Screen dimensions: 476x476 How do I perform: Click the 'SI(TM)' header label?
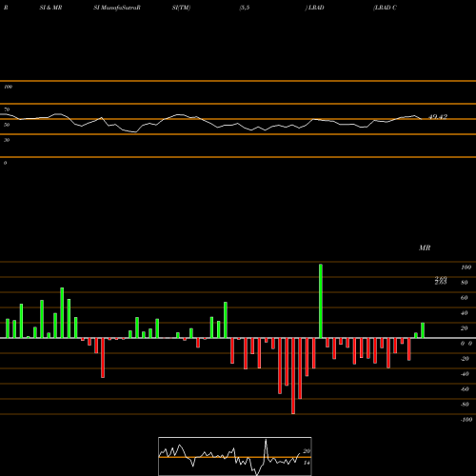coord(181,8)
